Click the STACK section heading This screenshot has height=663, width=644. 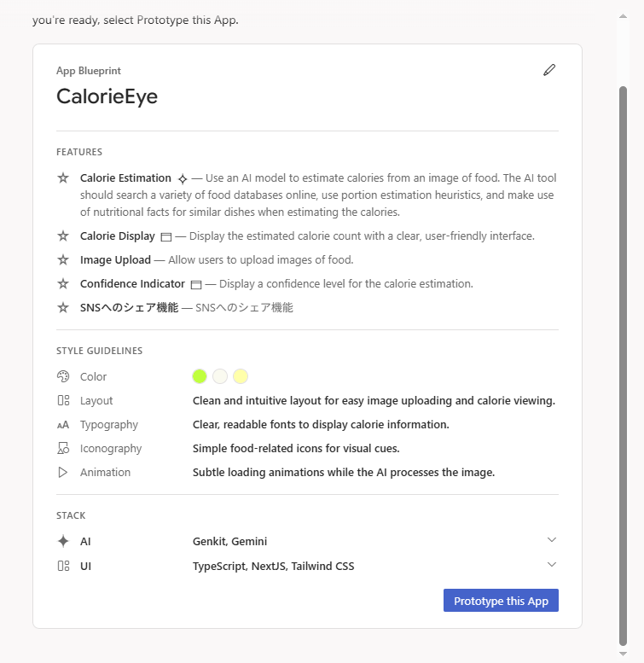click(71, 515)
